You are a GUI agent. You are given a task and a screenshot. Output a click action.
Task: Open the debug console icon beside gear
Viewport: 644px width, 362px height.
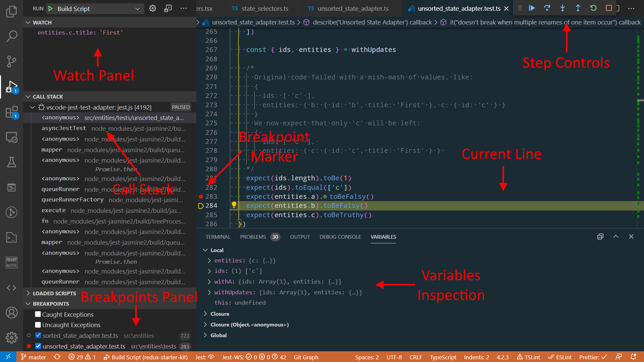point(168,8)
